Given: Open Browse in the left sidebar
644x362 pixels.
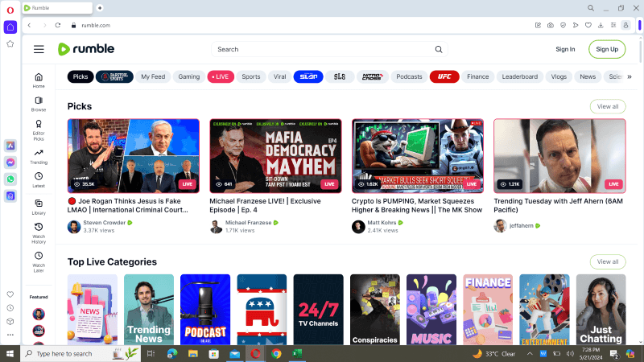Looking at the screenshot, I should coord(39,104).
